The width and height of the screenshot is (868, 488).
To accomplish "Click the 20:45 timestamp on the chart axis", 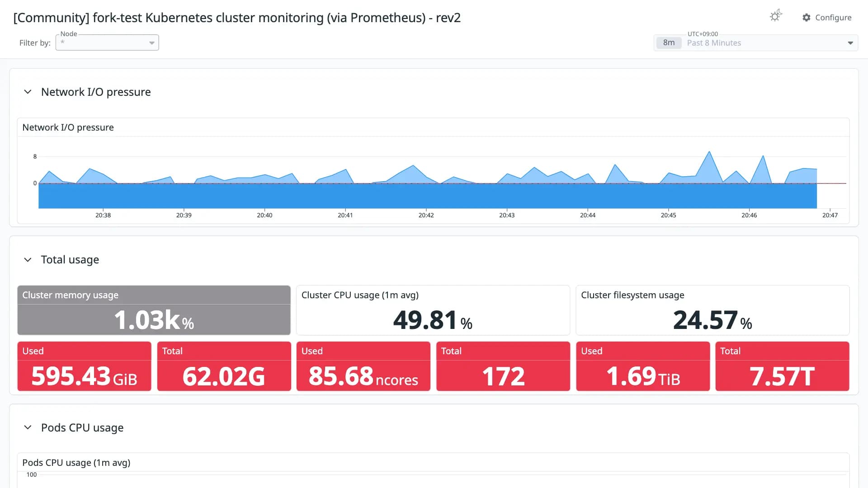I will (669, 216).
